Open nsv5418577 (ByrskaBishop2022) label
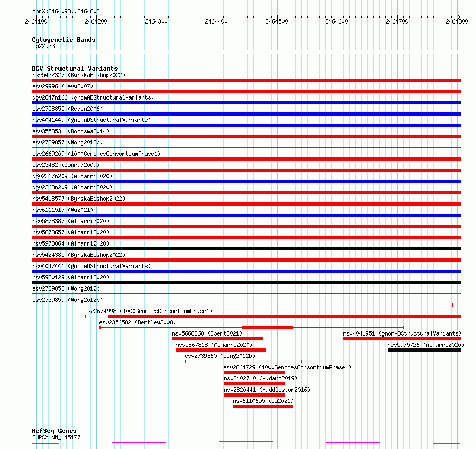 pos(79,199)
